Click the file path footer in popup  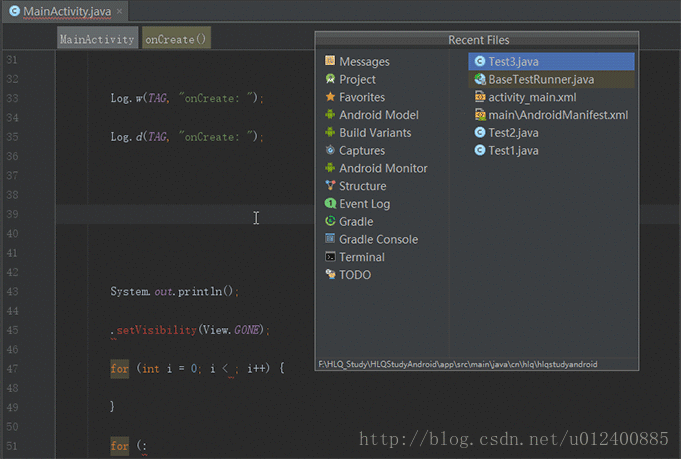pyautogui.click(x=458, y=364)
